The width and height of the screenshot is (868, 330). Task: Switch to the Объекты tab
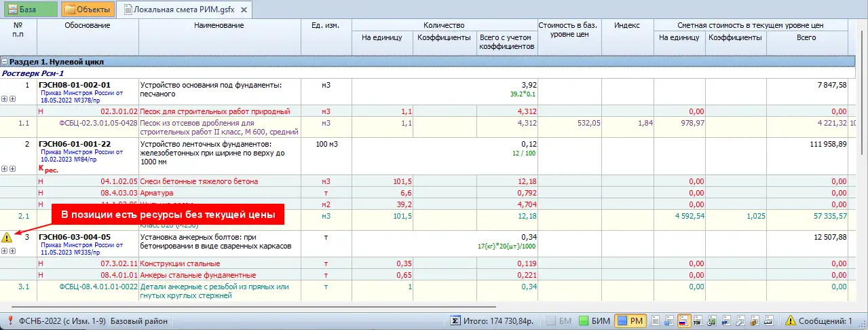(x=88, y=9)
